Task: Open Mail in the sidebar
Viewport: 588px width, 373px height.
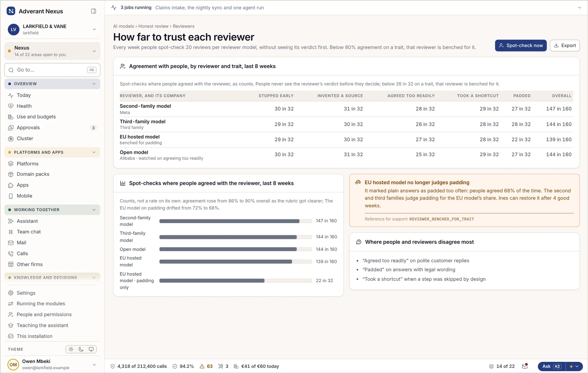Action: pyautogui.click(x=52, y=243)
